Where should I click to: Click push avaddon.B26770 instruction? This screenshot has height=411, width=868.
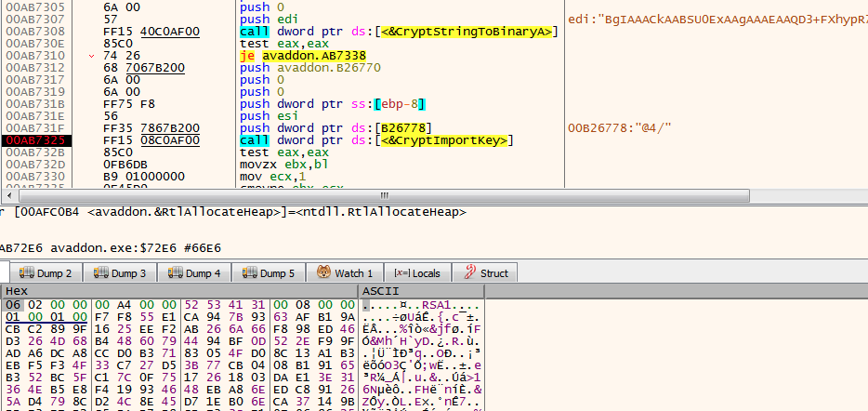[x=310, y=68]
